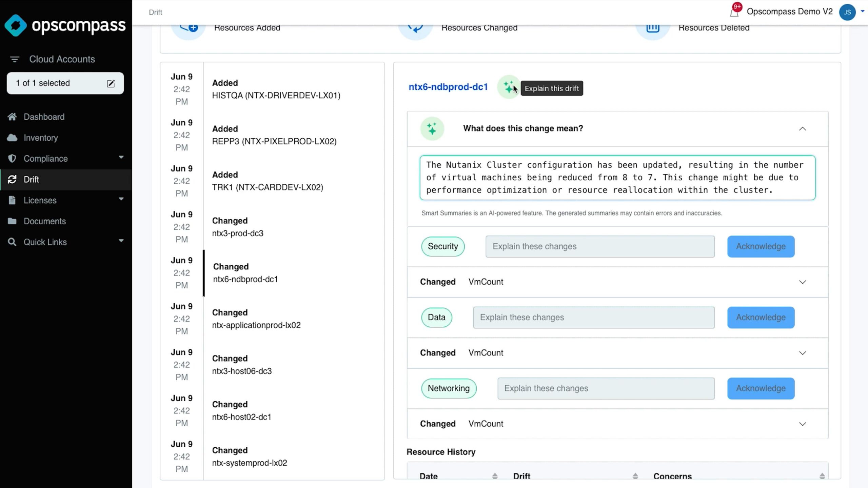Viewport: 868px width, 488px height.
Task: Click the Drift breadcrumb title
Action: tap(155, 12)
